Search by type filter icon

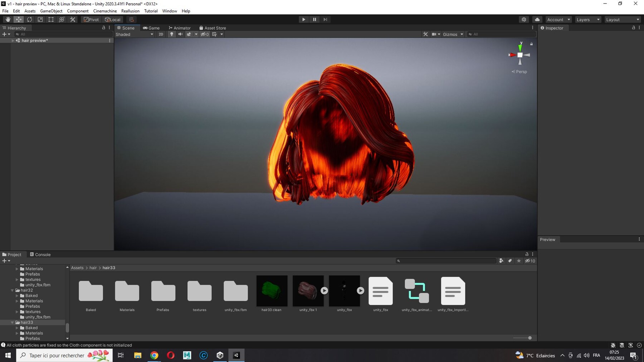pos(501,261)
